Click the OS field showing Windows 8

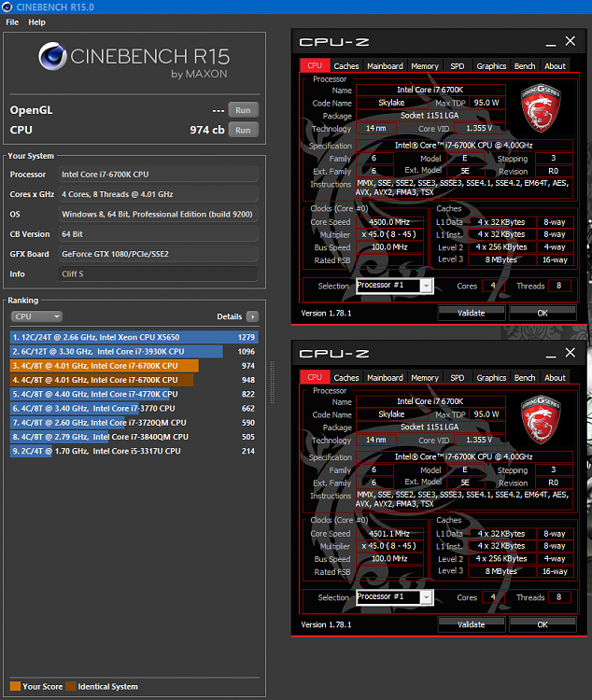pos(158,214)
